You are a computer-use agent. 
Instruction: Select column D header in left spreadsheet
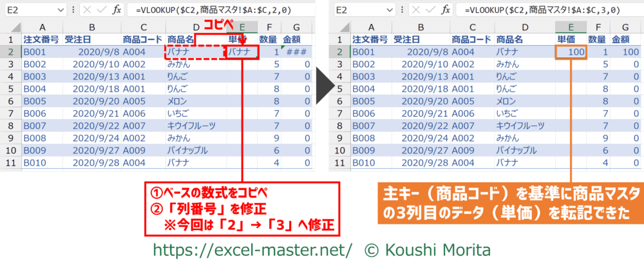tap(196, 27)
